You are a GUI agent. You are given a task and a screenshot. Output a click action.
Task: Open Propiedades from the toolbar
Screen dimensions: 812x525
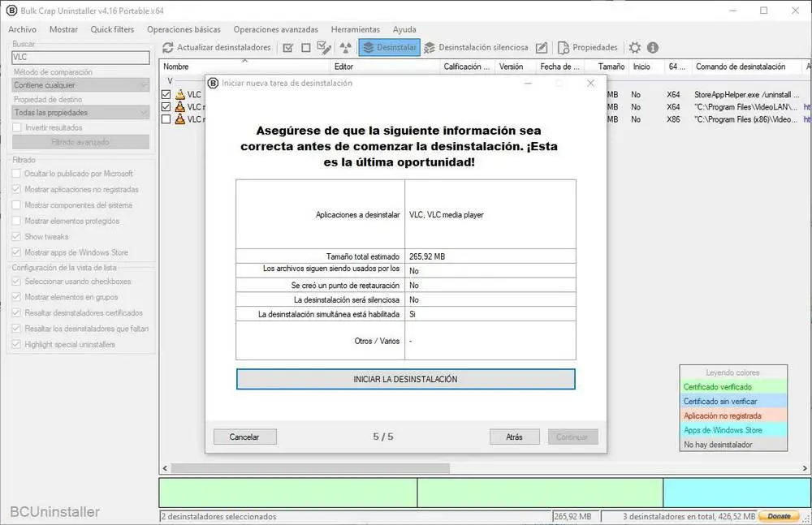pos(588,48)
